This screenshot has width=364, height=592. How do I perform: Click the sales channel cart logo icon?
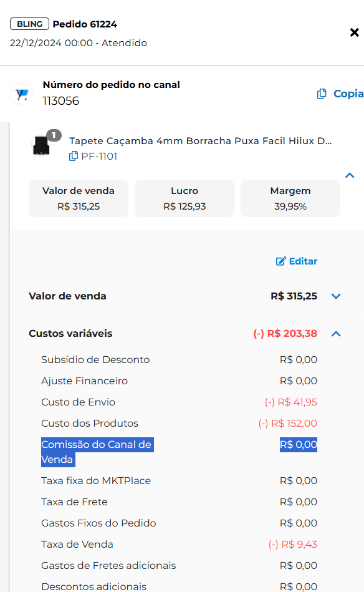(22, 94)
